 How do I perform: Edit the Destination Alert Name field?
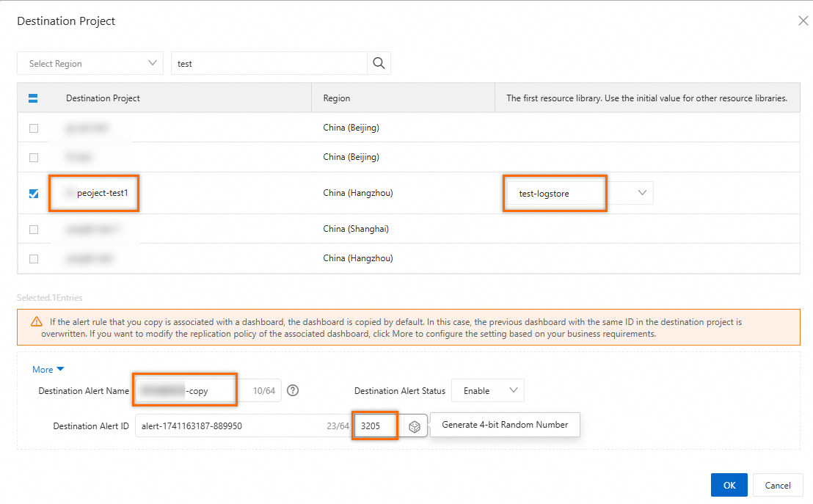click(187, 391)
